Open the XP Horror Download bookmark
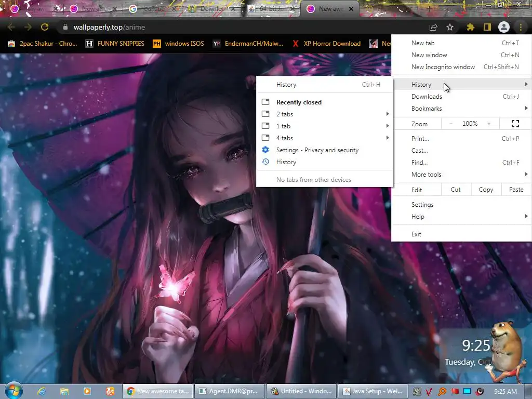The height and width of the screenshot is (399, 532). pyautogui.click(x=327, y=44)
